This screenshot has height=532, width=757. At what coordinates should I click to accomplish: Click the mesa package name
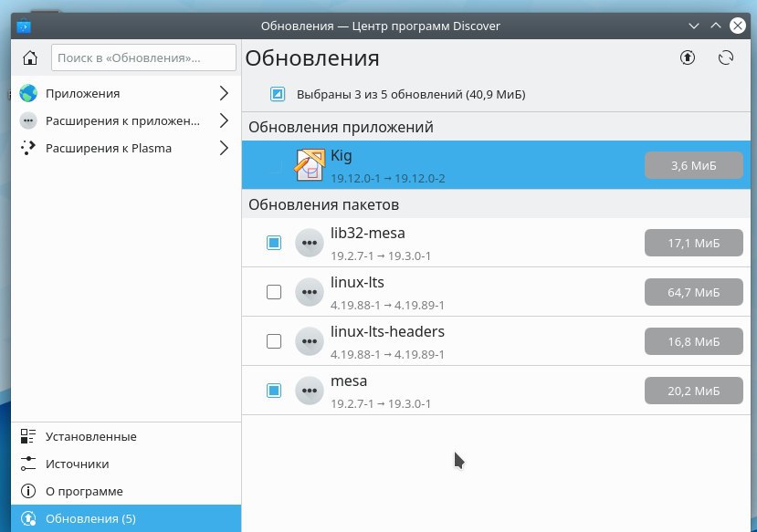(349, 381)
